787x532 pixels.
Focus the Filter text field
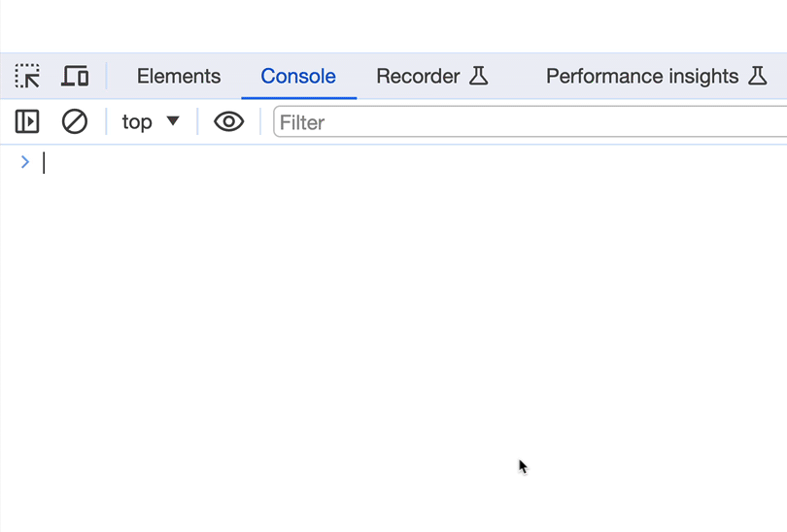pyautogui.click(x=525, y=122)
